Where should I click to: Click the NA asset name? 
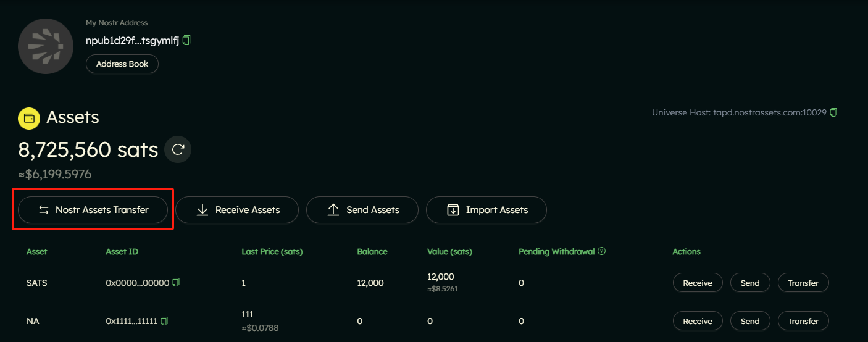(x=33, y=321)
